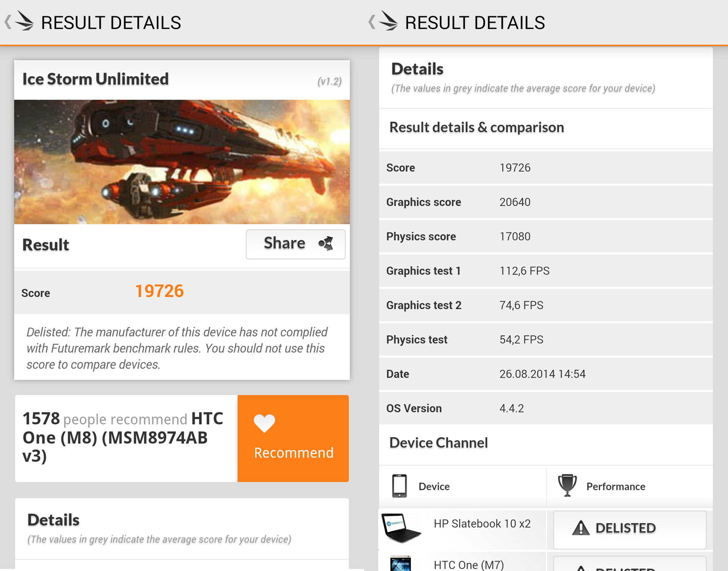
Task: Tap the Physics test value 54,2 FPS
Action: [x=521, y=340]
